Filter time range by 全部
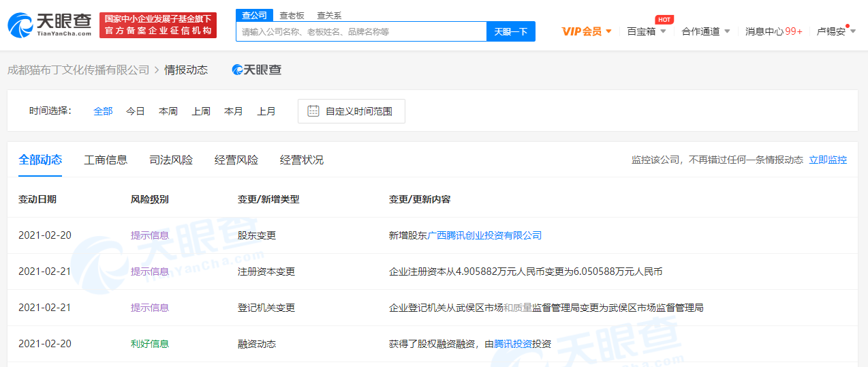Image resolution: width=868 pixels, height=367 pixels. (x=103, y=111)
